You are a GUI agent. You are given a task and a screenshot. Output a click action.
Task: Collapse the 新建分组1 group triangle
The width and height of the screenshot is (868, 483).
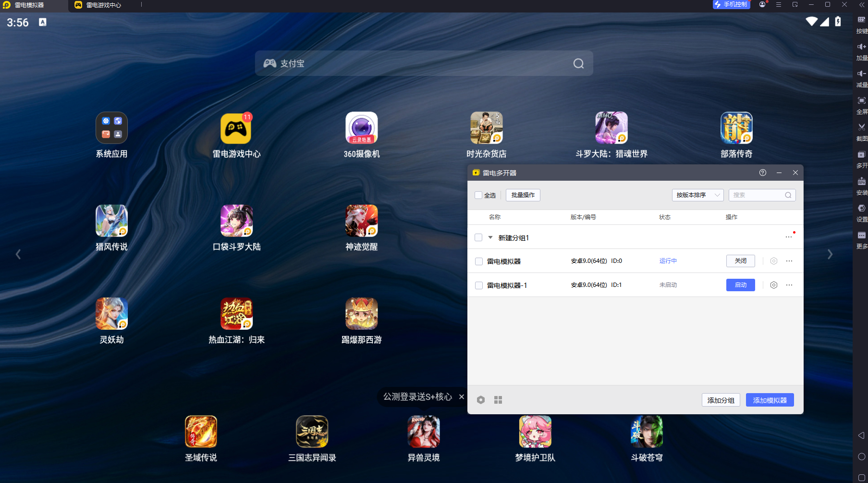coord(490,237)
